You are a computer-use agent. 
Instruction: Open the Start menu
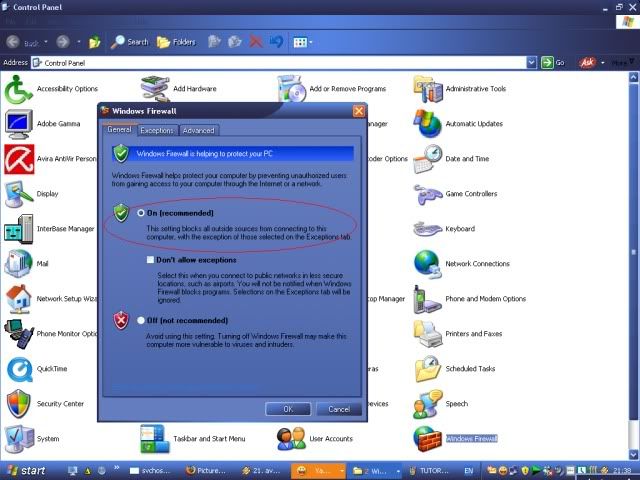[25, 471]
